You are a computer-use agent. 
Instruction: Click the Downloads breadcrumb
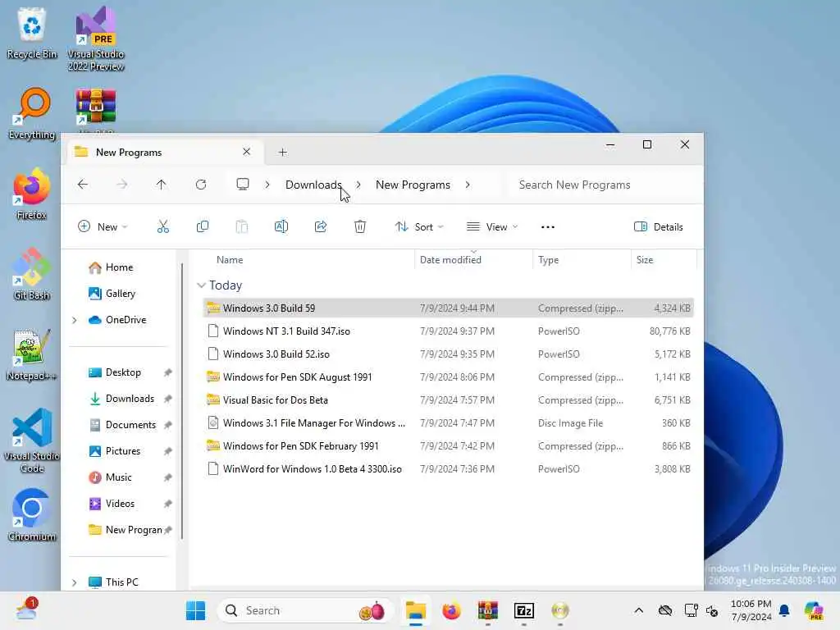313,185
